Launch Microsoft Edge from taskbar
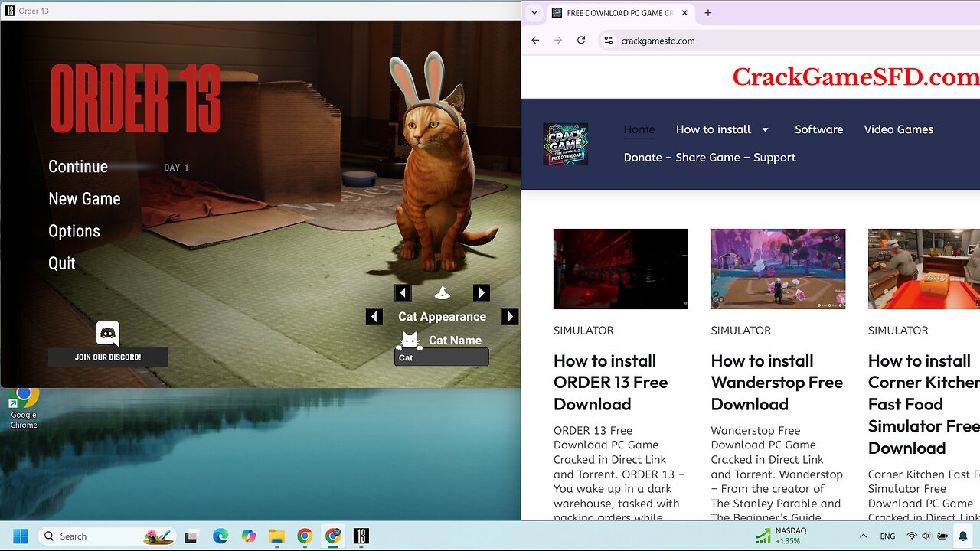This screenshot has width=980, height=551. pos(220,536)
